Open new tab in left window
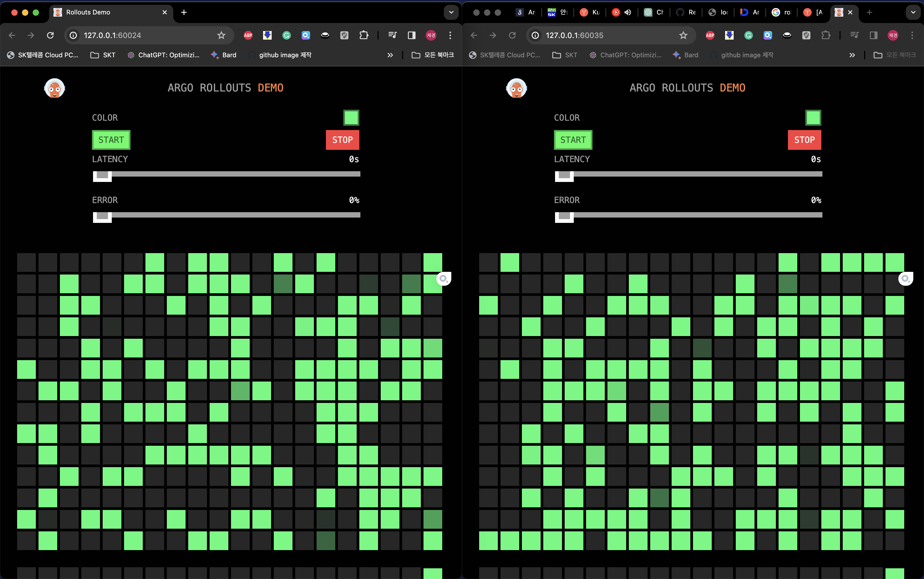The width and height of the screenshot is (924, 579). point(184,12)
